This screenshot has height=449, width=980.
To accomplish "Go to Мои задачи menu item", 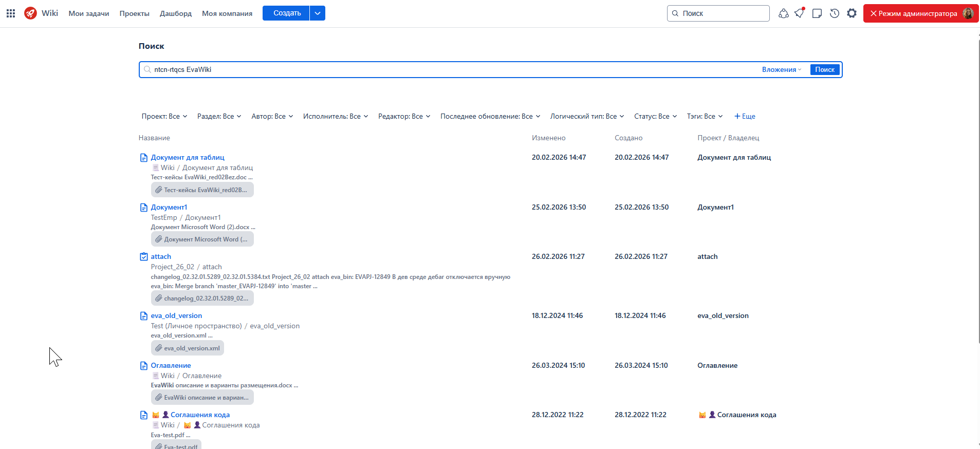I will point(89,13).
